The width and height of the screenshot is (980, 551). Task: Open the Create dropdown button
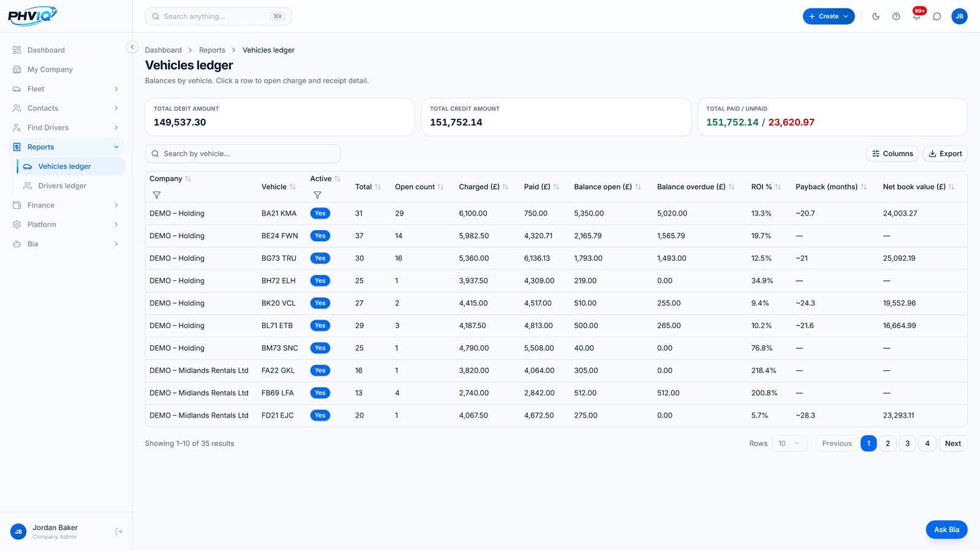point(829,17)
